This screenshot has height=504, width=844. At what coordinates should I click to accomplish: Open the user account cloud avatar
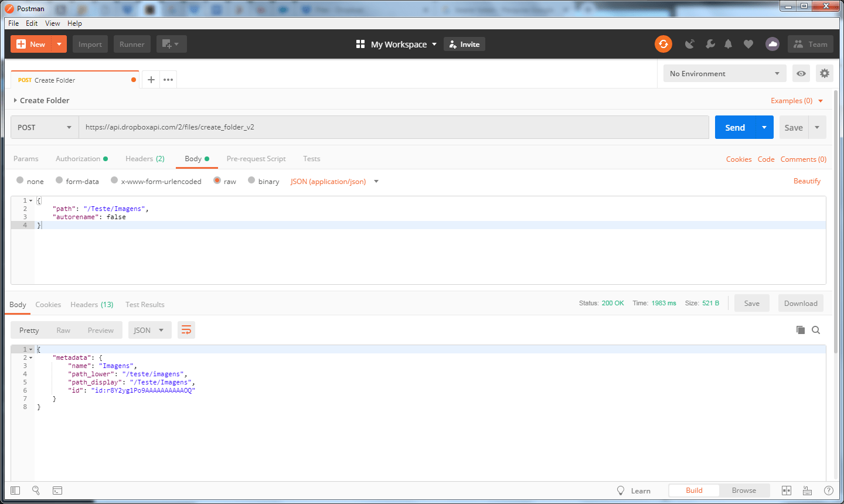(x=772, y=44)
